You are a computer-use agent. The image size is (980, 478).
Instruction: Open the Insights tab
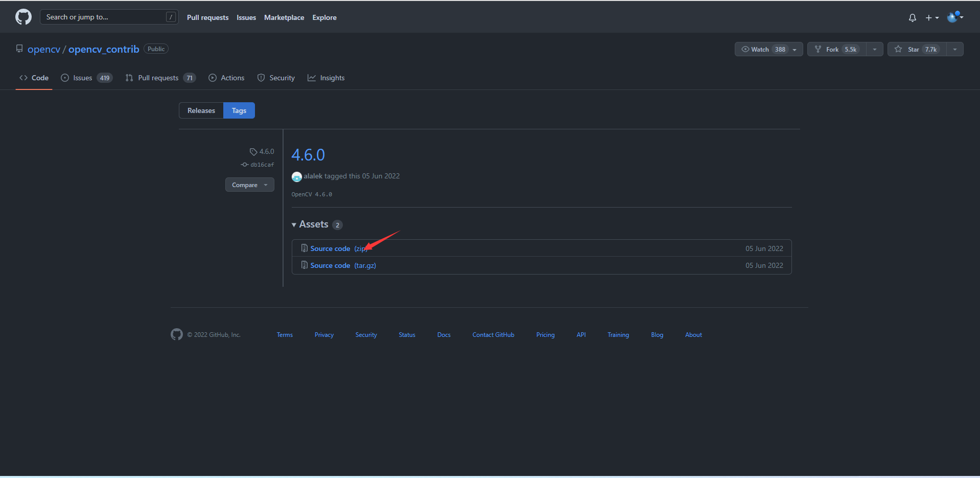[x=326, y=78]
